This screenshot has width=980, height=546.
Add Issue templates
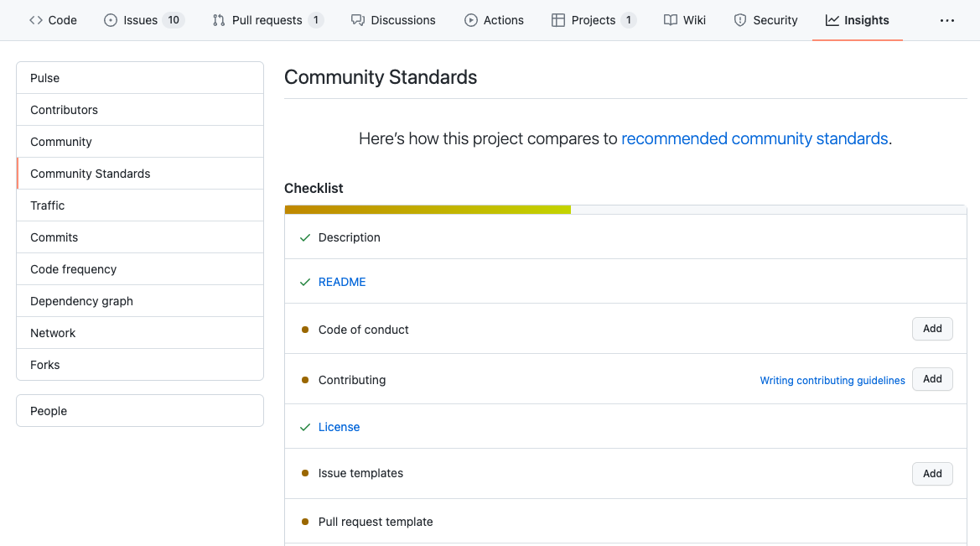[932, 474]
